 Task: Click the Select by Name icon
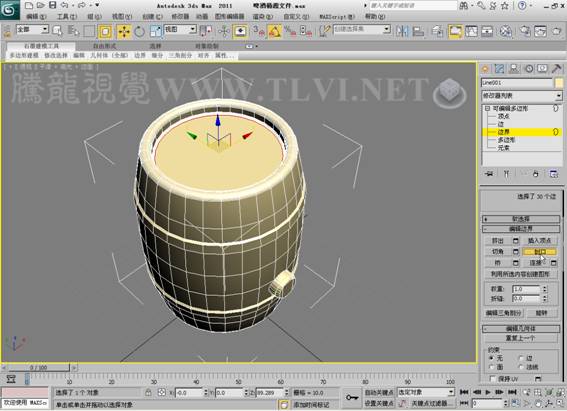[73, 31]
